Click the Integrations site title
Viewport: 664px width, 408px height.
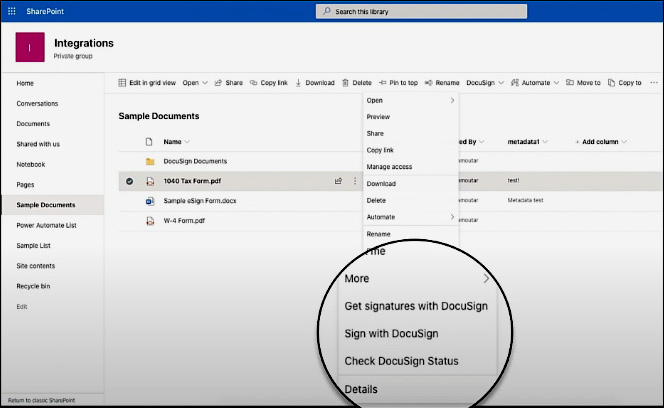pos(84,43)
